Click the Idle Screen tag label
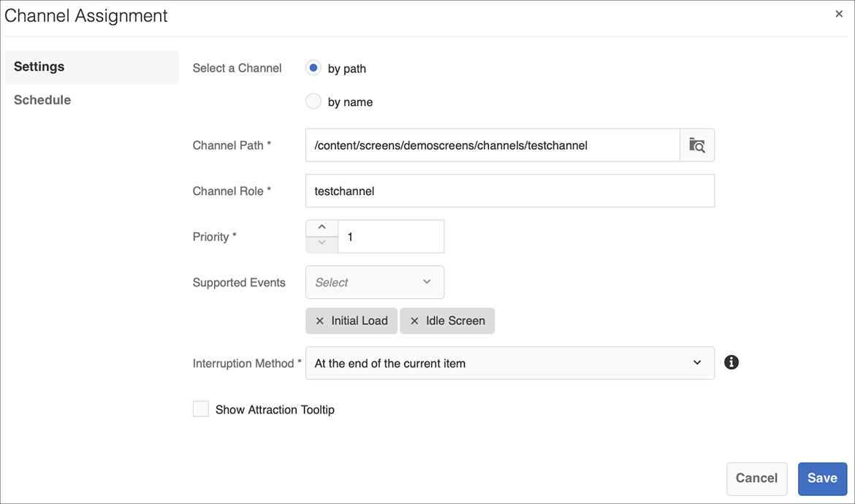Viewport: 855px width, 504px height. (x=455, y=321)
